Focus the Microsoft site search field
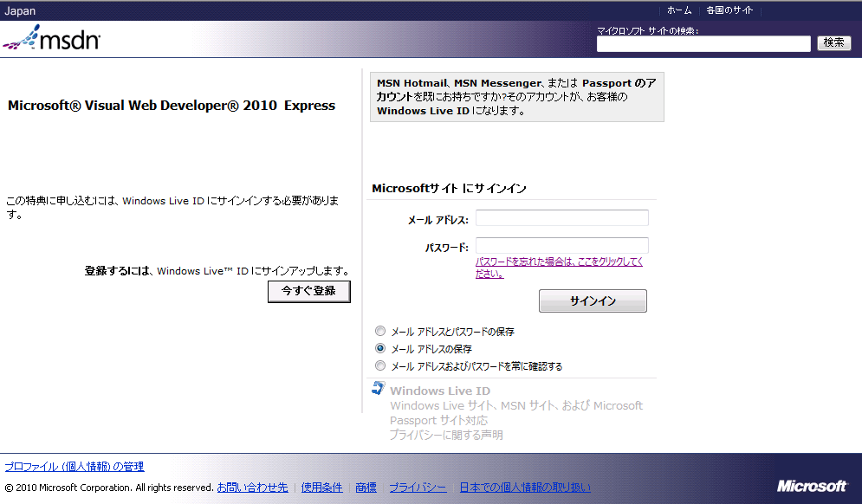The height and width of the screenshot is (504, 862). 703,43
